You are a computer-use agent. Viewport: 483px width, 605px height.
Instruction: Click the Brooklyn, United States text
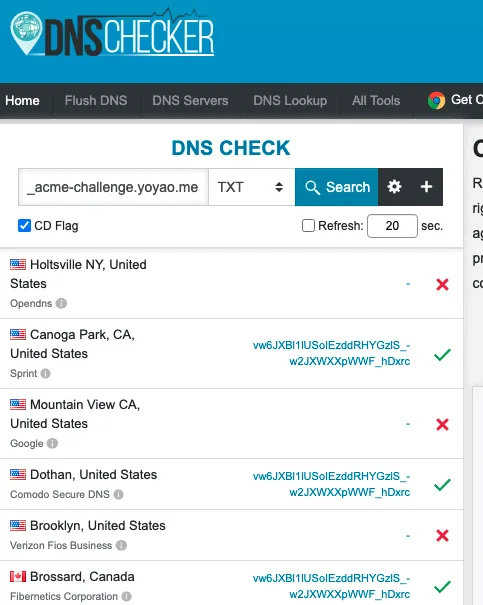(x=98, y=526)
